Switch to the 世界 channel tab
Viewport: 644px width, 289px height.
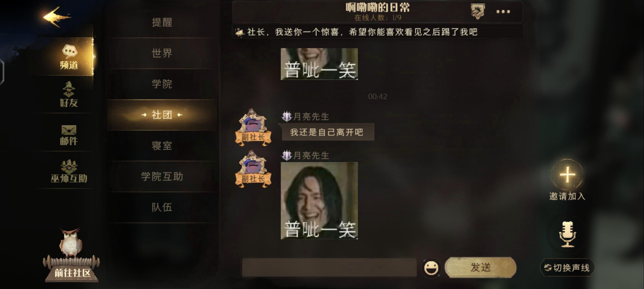[x=162, y=53]
